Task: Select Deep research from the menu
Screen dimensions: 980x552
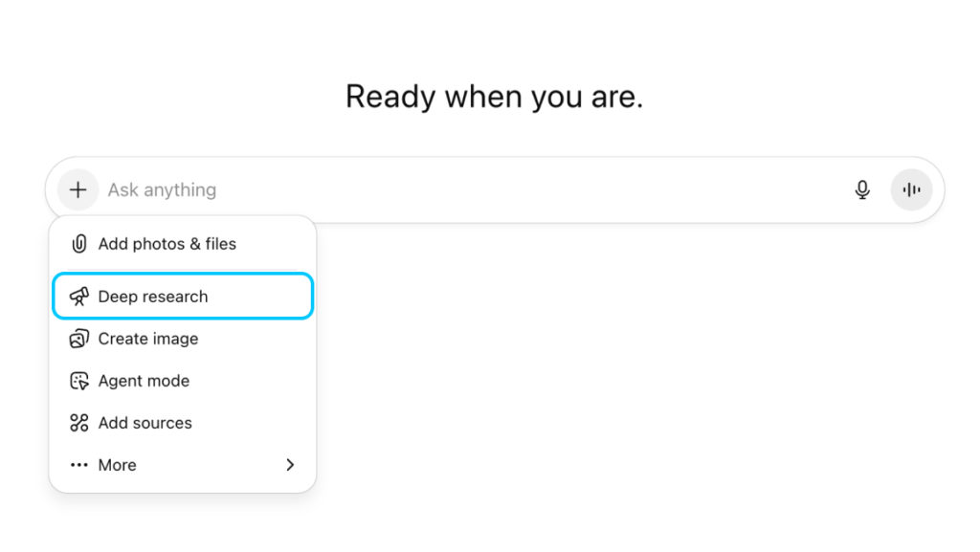Action: click(x=153, y=297)
